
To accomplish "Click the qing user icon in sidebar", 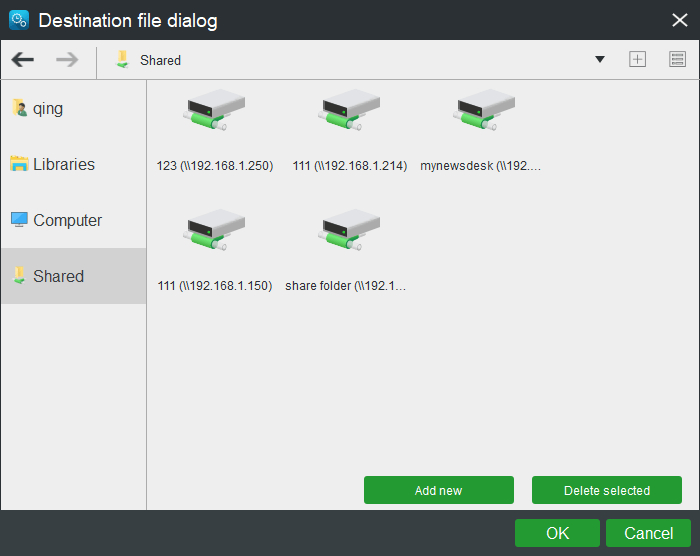I will coord(20,108).
